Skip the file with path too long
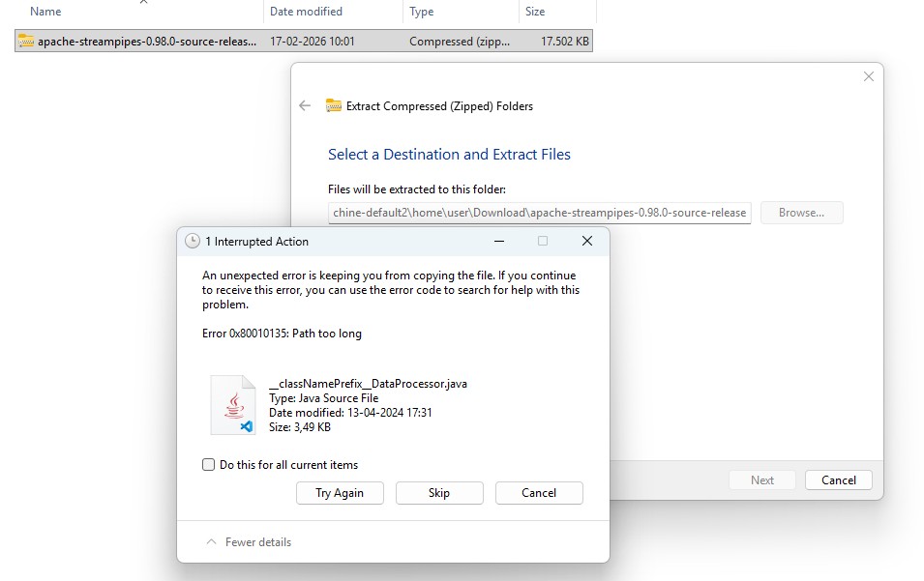The width and height of the screenshot is (924, 581). click(x=438, y=493)
